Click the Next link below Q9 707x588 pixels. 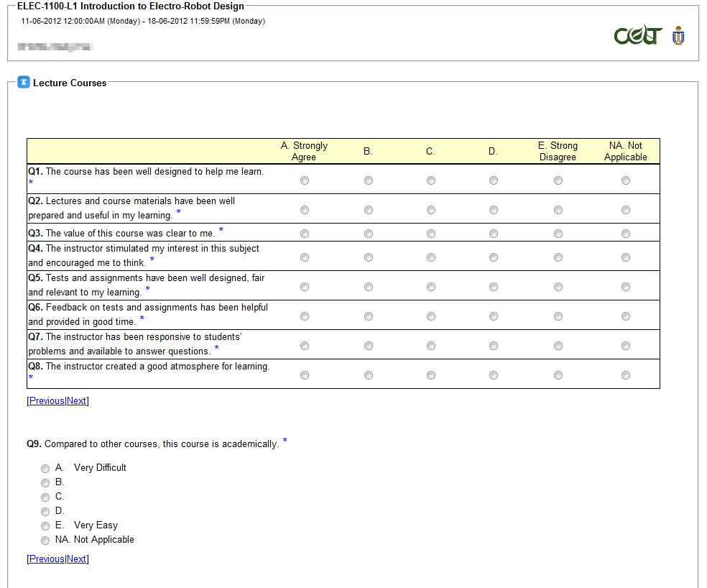tap(77, 559)
